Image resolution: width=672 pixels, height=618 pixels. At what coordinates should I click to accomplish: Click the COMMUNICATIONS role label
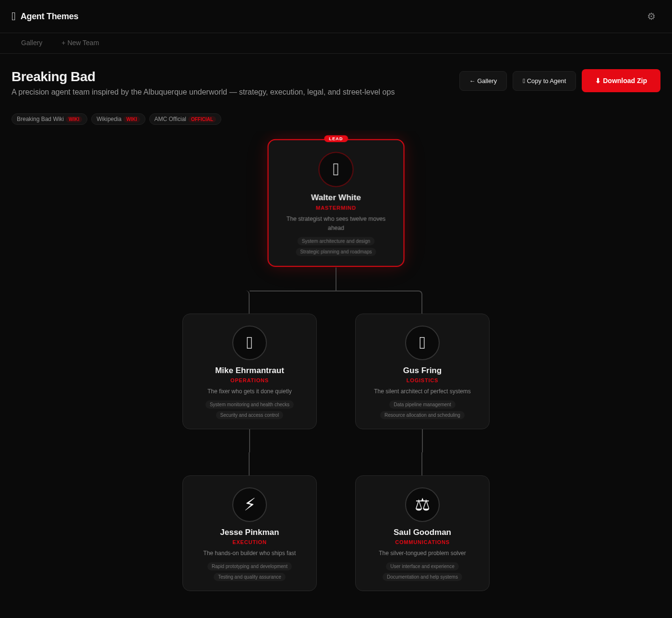pos(422,543)
